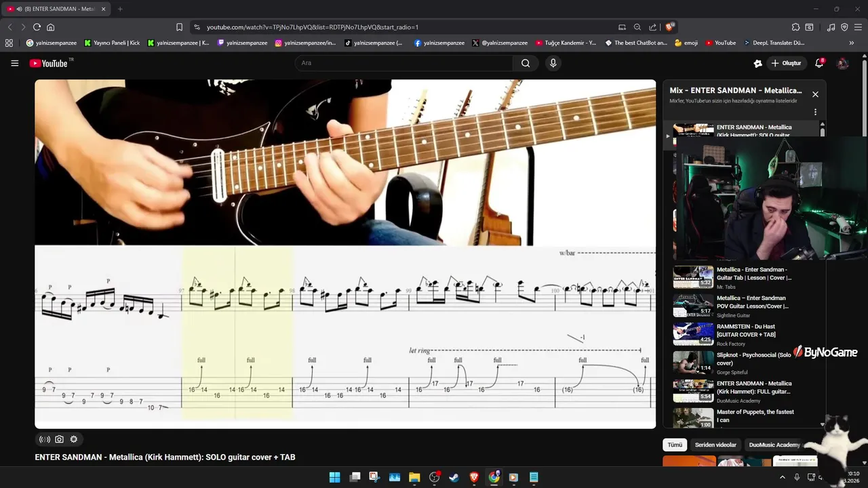868x488 pixels.
Task: Click the settings gear below the video
Action: click(x=74, y=439)
